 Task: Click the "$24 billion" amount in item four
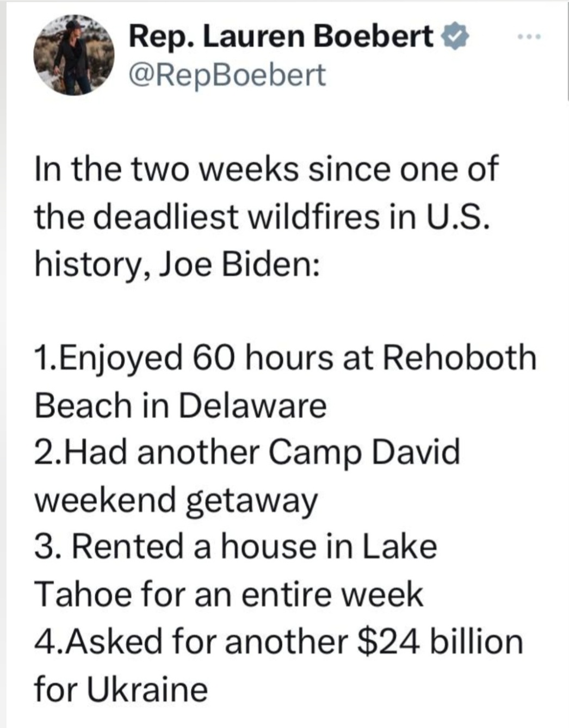pos(439,641)
